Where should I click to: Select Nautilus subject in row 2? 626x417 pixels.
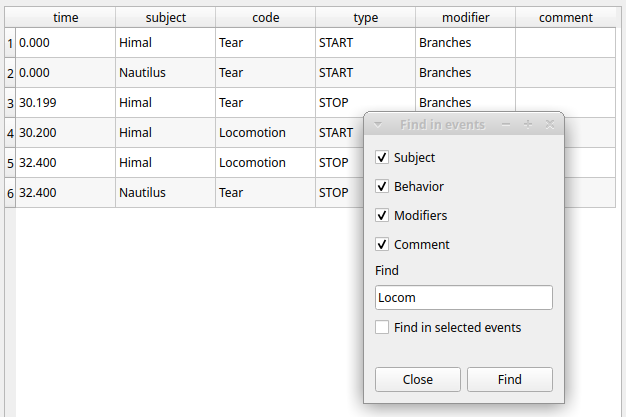(x=166, y=73)
